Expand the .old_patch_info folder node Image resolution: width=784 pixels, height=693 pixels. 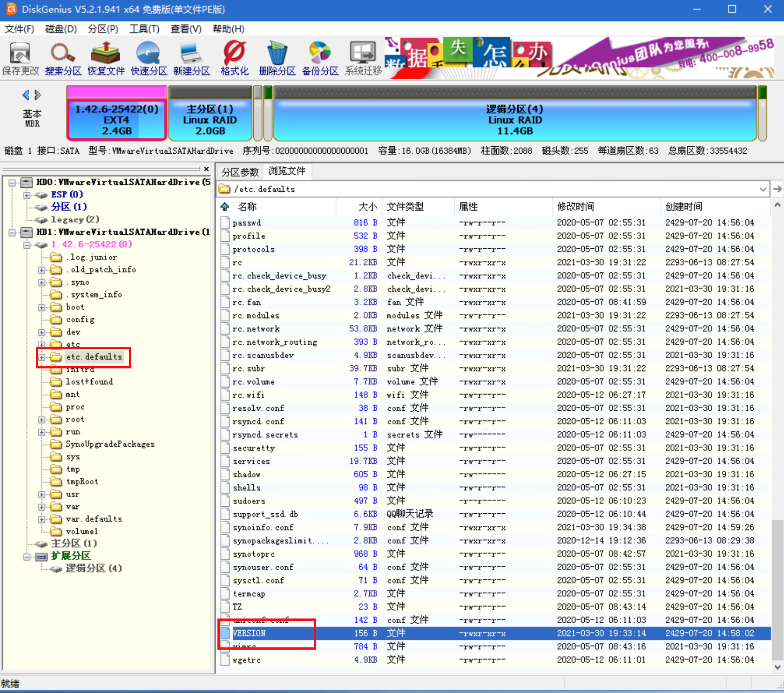coord(42,270)
